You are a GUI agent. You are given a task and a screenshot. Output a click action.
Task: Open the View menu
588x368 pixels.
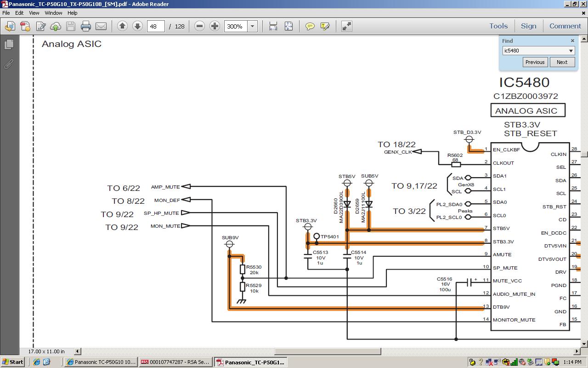34,13
